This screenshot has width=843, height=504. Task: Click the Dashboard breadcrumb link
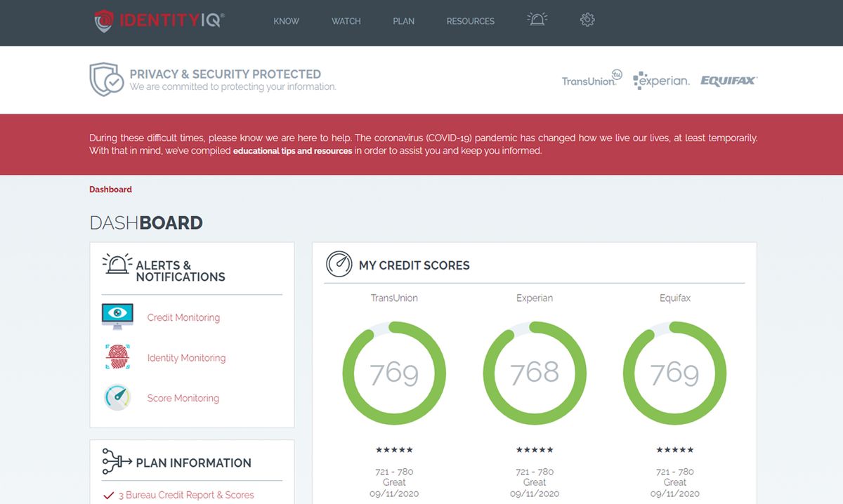coord(110,189)
